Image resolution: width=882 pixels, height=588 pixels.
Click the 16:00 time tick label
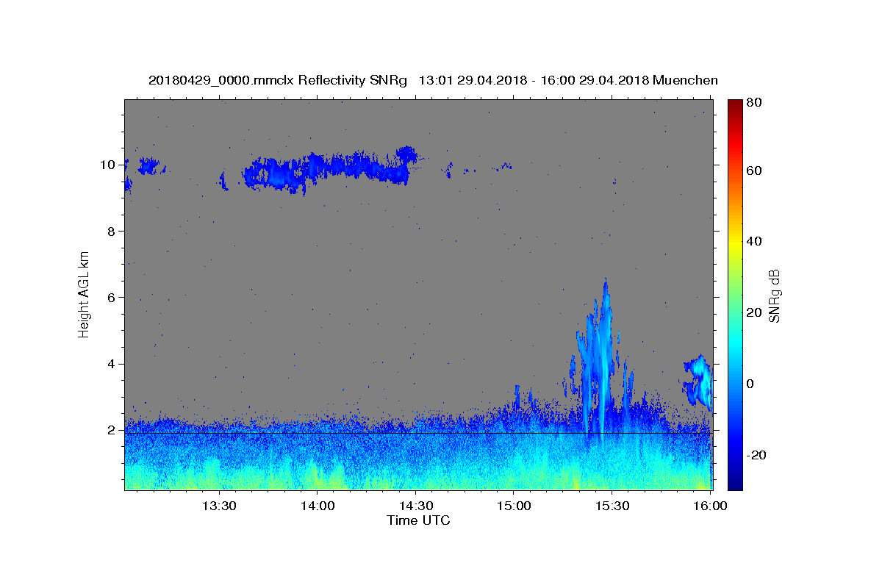pyautogui.click(x=710, y=507)
